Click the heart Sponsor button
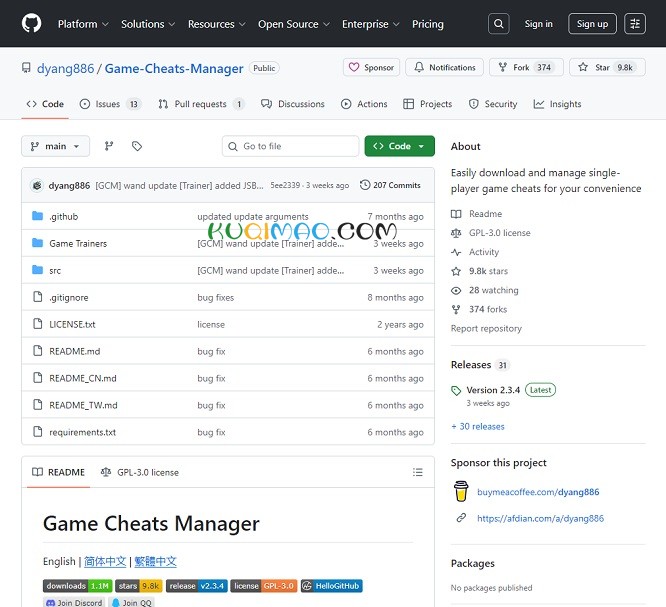 [371, 68]
